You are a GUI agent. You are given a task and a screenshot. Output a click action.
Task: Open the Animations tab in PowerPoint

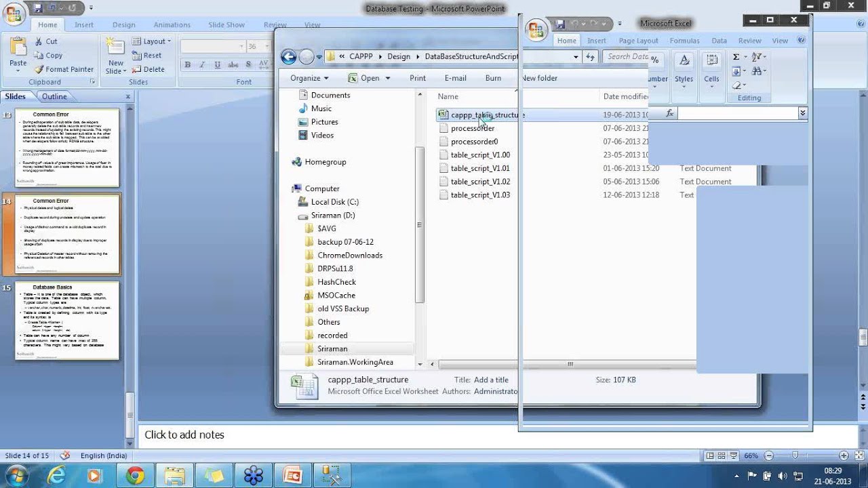point(172,25)
